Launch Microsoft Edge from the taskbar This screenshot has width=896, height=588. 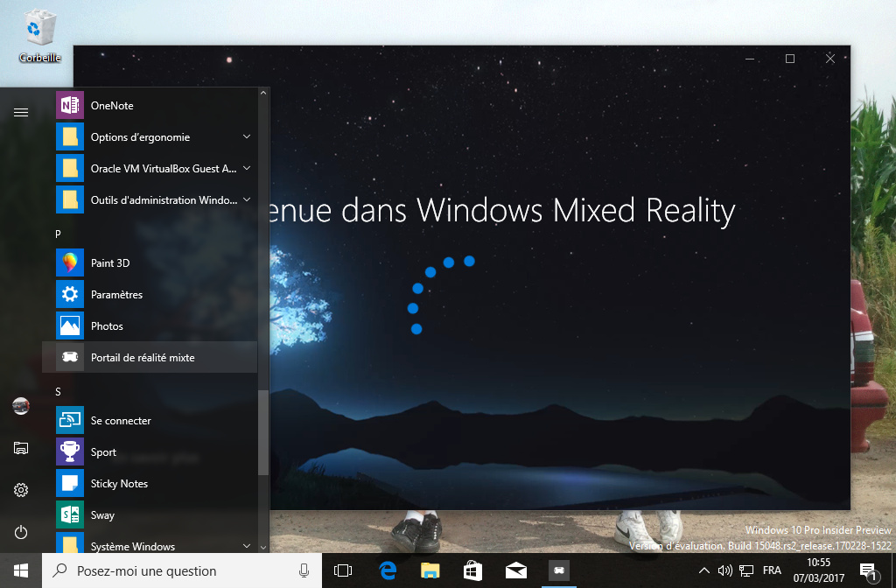pyautogui.click(x=388, y=570)
